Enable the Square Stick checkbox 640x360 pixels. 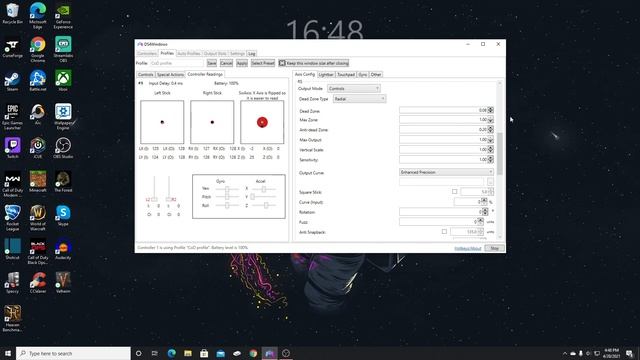(x=454, y=191)
